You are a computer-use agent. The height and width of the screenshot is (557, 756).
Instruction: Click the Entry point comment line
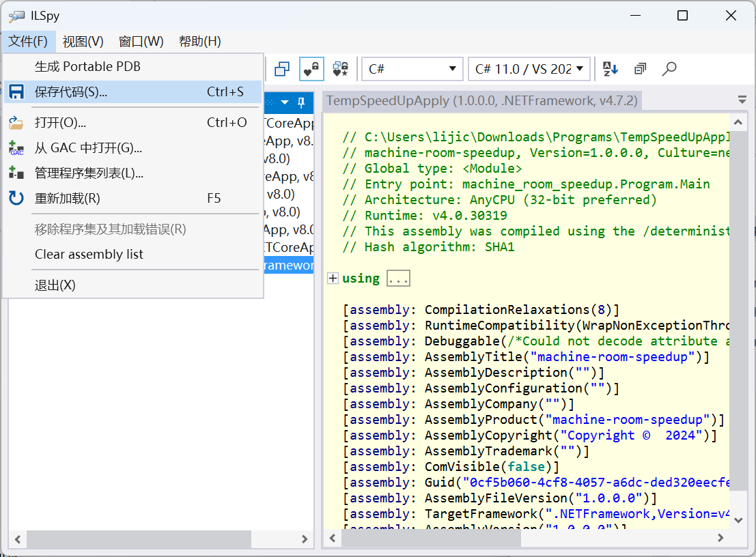tap(526, 184)
